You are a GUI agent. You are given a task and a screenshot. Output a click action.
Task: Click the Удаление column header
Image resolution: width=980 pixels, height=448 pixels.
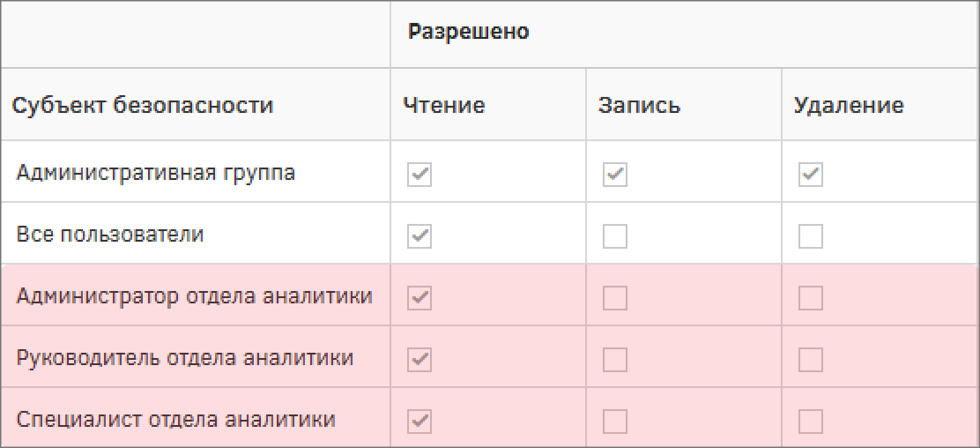coord(849,106)
